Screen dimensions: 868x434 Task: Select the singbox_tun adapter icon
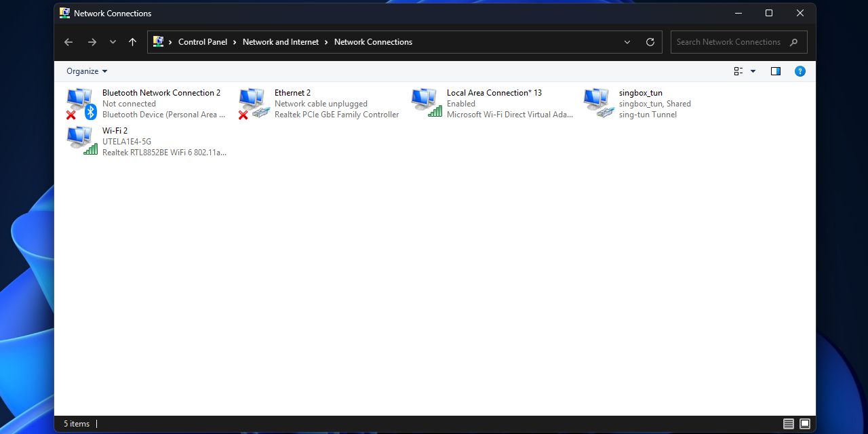(598, 103)
